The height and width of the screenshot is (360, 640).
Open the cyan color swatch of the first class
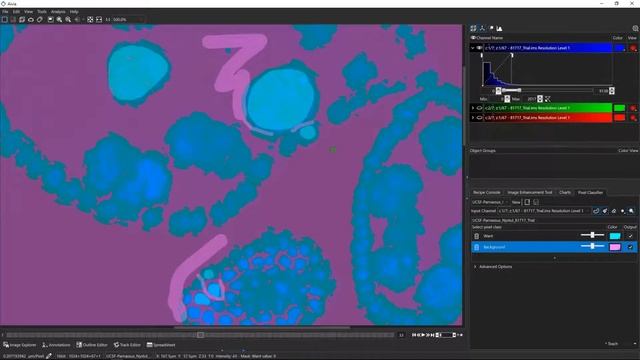click(615, 236)
